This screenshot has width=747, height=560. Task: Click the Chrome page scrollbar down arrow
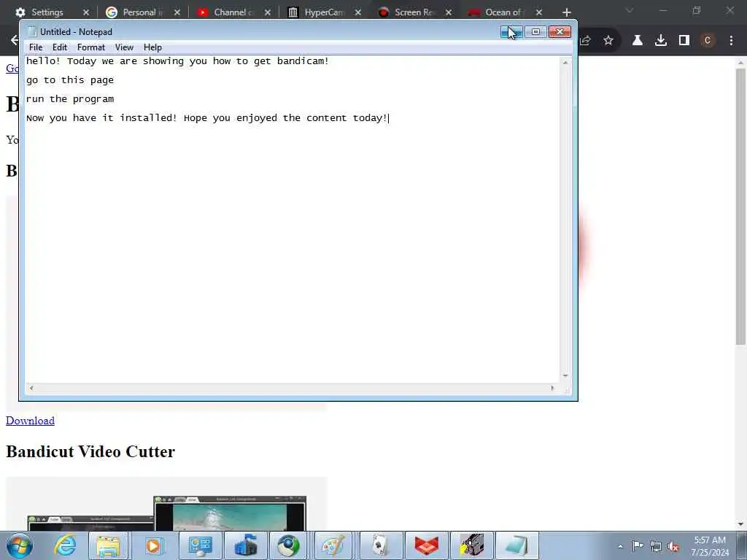click(740, 524)
